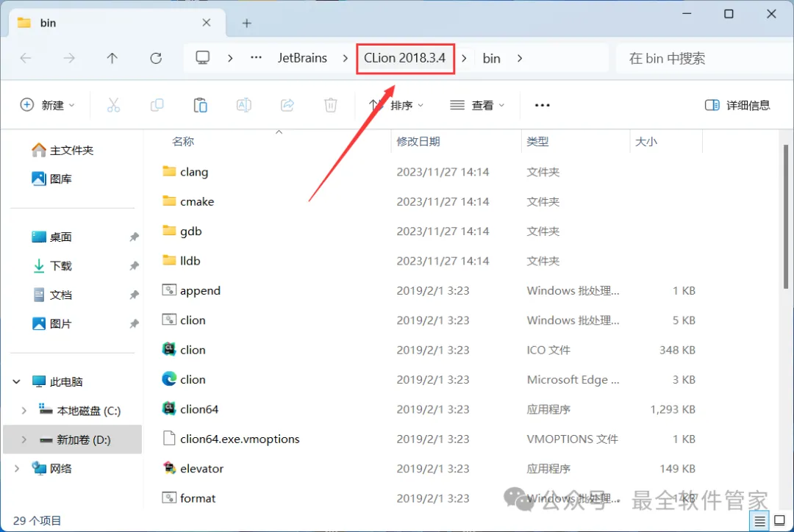Open the toolbar See more ellipsis
794x532 pixels.
(543, 105)
